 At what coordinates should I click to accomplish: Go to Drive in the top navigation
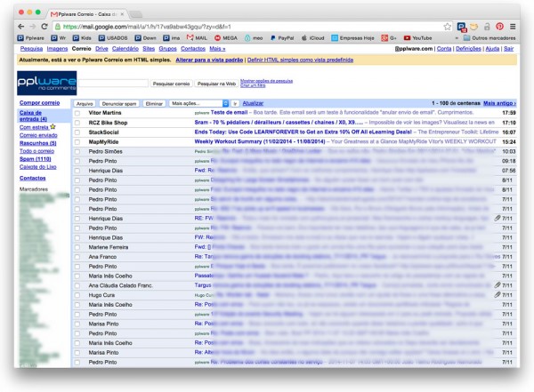point(101,49)
